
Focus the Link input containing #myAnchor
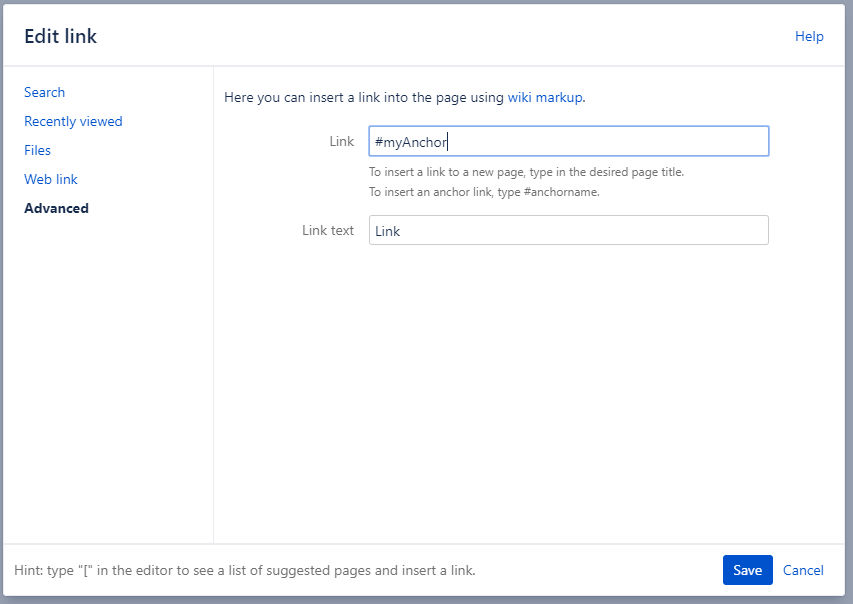pos(568,141)
